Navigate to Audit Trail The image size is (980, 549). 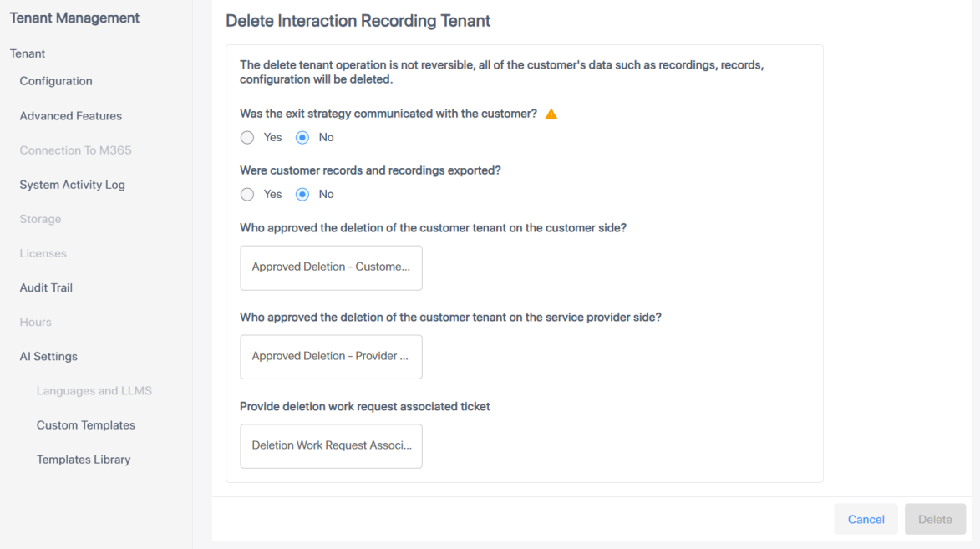(46, 287)
